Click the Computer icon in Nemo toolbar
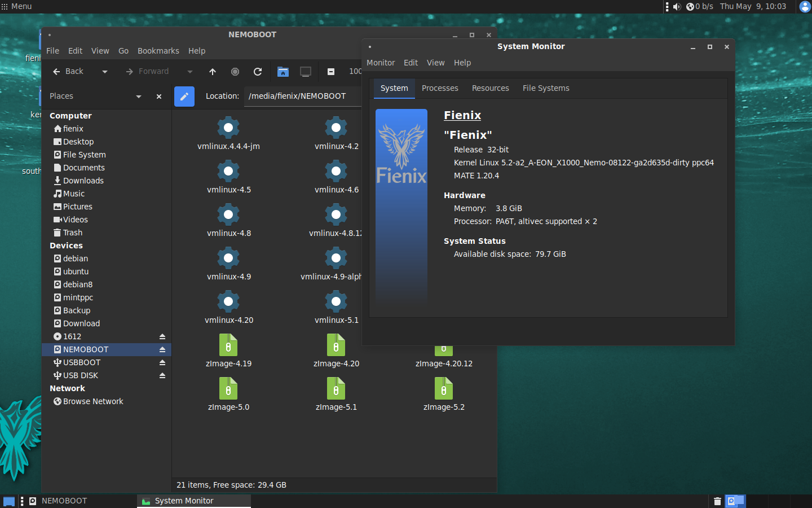812x508 pixels. pyautogui.click(x=306, y=72)
